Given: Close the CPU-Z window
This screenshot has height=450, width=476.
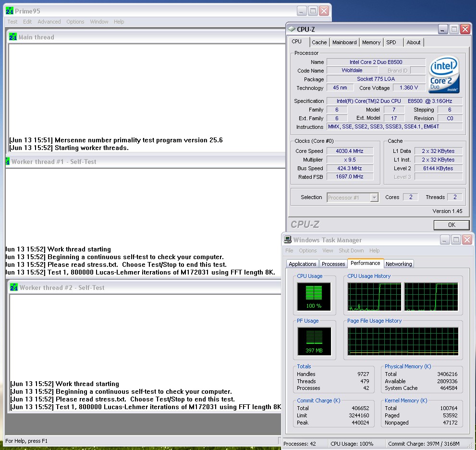Looking at the screenshot, I should (x=465, y=29).
